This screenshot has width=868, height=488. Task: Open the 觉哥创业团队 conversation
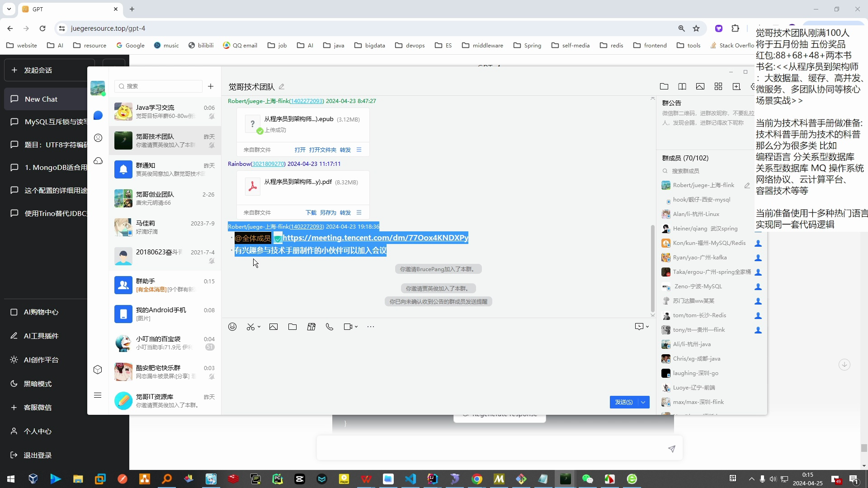tap(165, 198)
